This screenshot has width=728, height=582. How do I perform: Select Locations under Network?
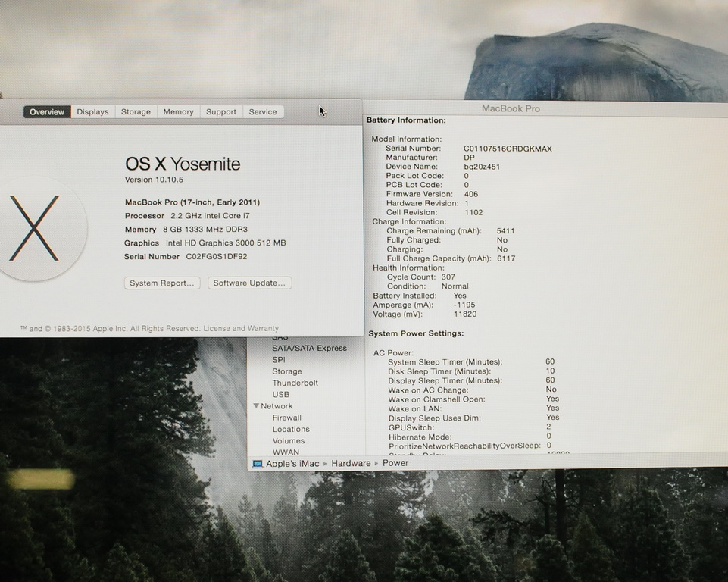pyautogui.click(x=291, y=429)
